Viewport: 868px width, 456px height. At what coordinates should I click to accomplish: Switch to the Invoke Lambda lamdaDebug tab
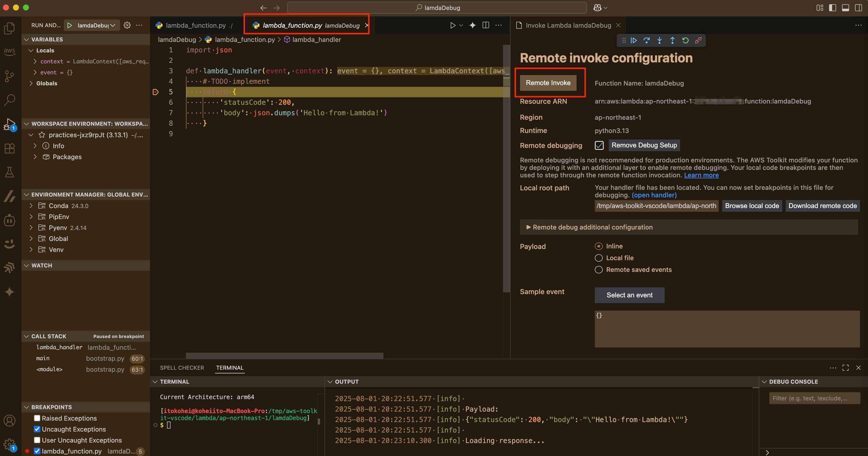tap(568, 25)
